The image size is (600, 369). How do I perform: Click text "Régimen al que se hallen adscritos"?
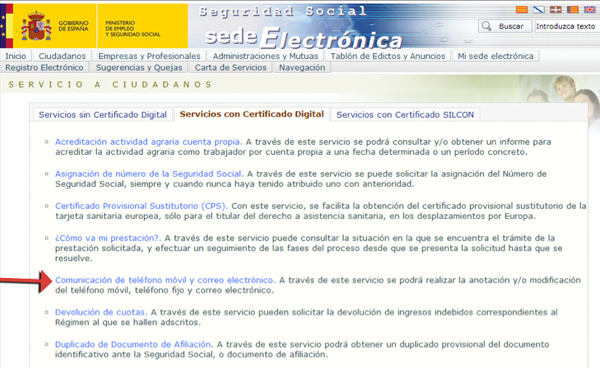click(128, 322)
